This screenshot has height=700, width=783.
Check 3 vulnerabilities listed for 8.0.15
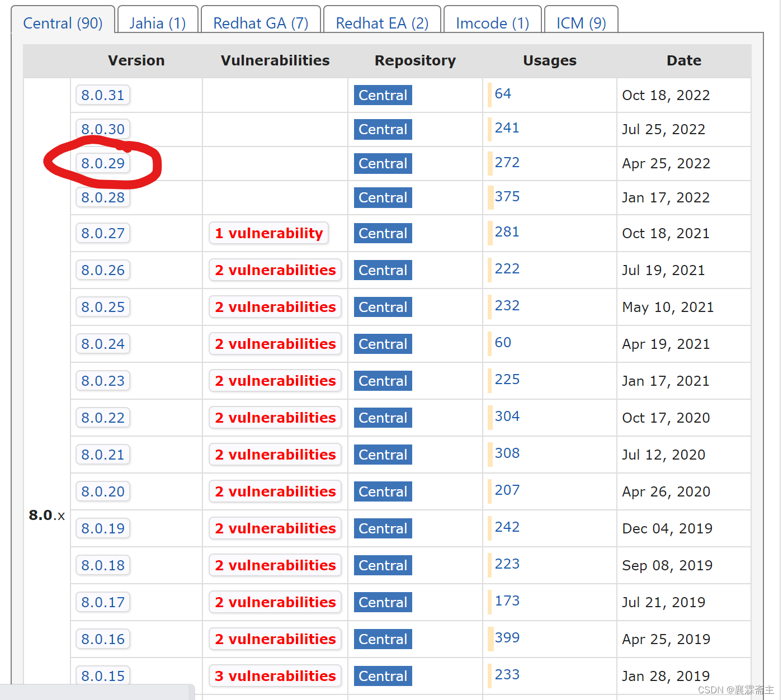click(275, 675)
